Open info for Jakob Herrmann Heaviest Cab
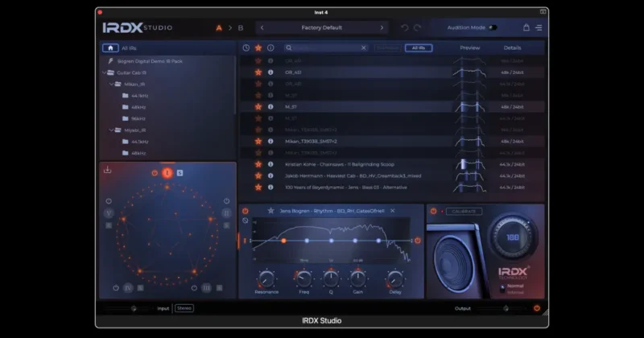 pos(270,175)
